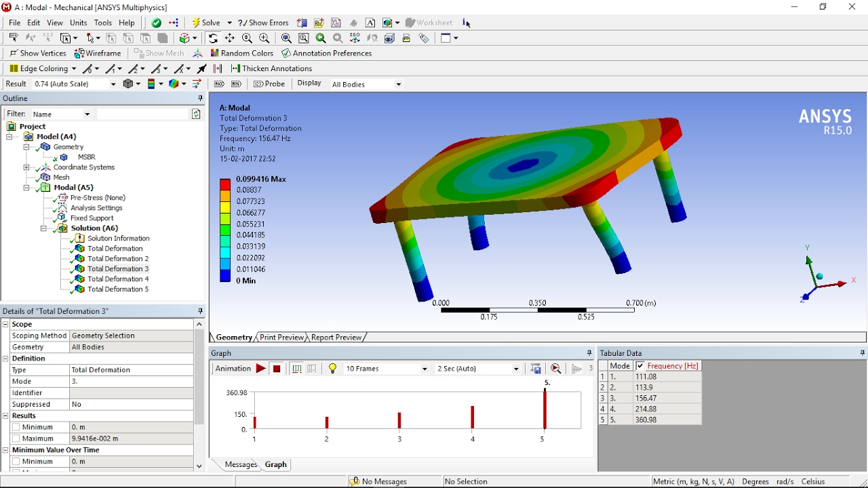This screenshot has width=868, height=488.
Task: Select the MSBR geometry body
Action: click(x=86, y=157)
